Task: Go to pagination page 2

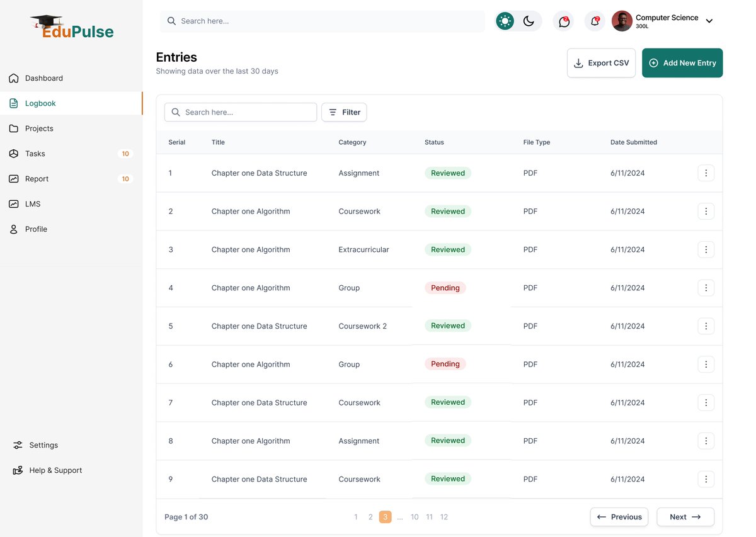Action: (370, 517)
